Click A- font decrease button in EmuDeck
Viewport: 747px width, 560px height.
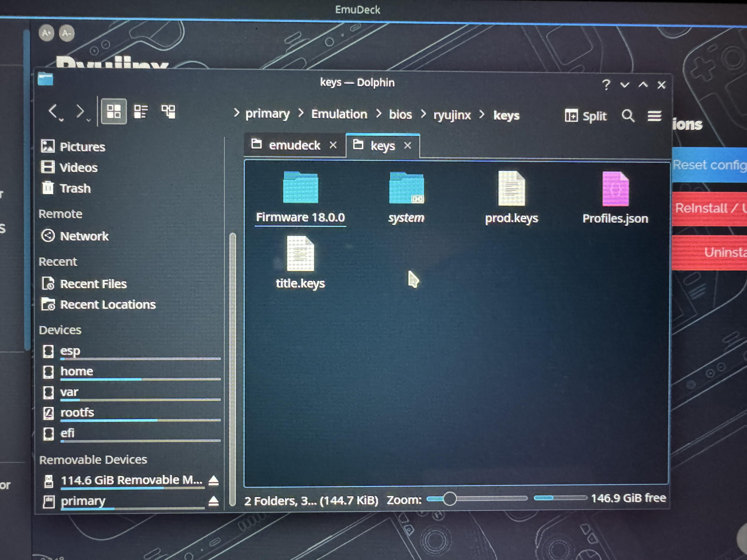point(67,33)
